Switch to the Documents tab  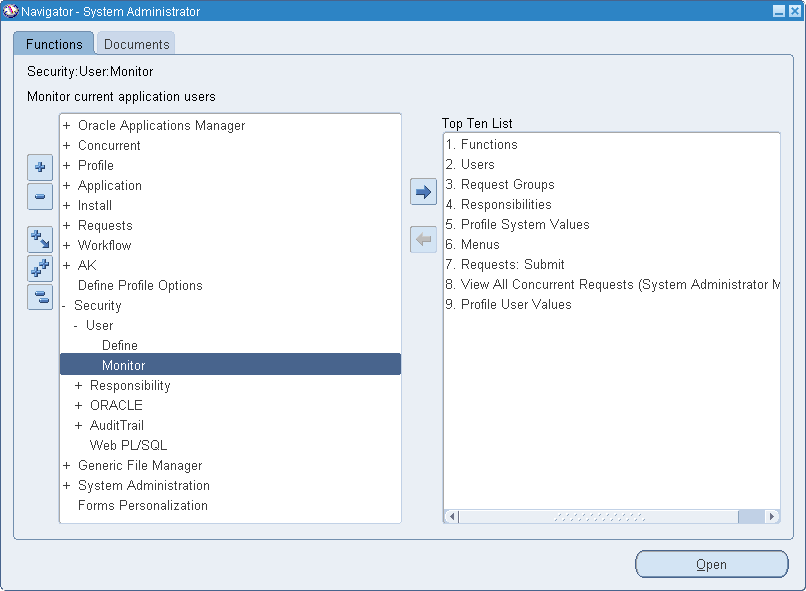(x=136, y=44)
